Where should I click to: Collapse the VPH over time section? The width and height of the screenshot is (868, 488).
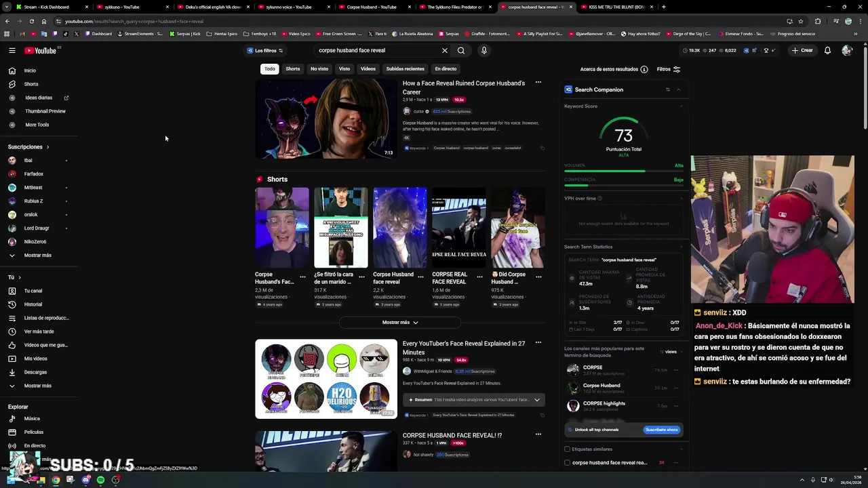click(x=681, y=199)
